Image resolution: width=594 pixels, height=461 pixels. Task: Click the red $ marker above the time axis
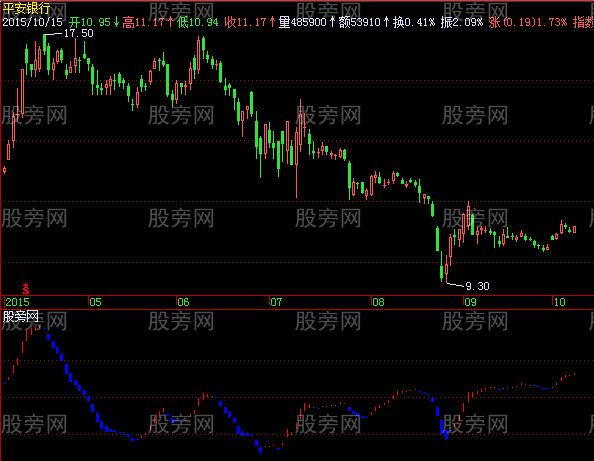click(26, 289)
